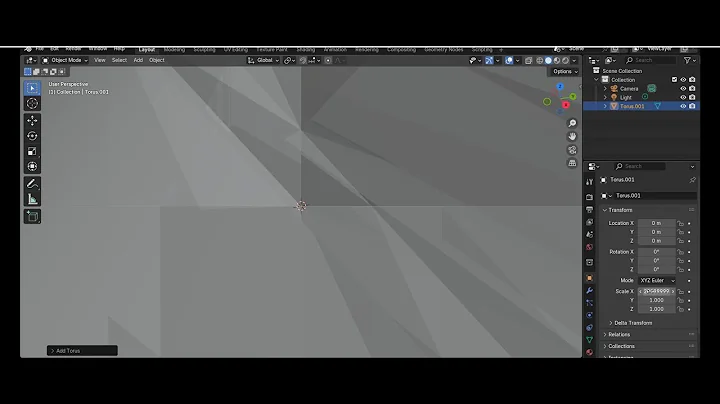
Task: Select the Rotate tool
Action: pyautogui.click(x=32, y=136)
